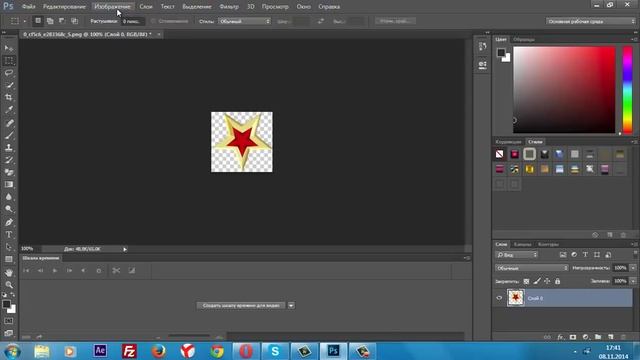Lock transparent pixels of the layer

point(527,281)
